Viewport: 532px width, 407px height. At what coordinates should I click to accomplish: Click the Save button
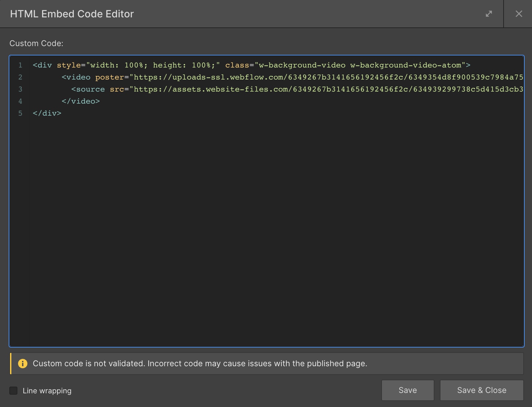(x=408, y=390)
